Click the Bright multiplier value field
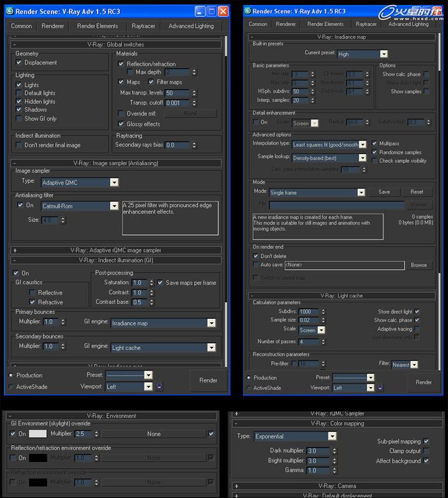448x498 pixels. [x=319, y=461]
